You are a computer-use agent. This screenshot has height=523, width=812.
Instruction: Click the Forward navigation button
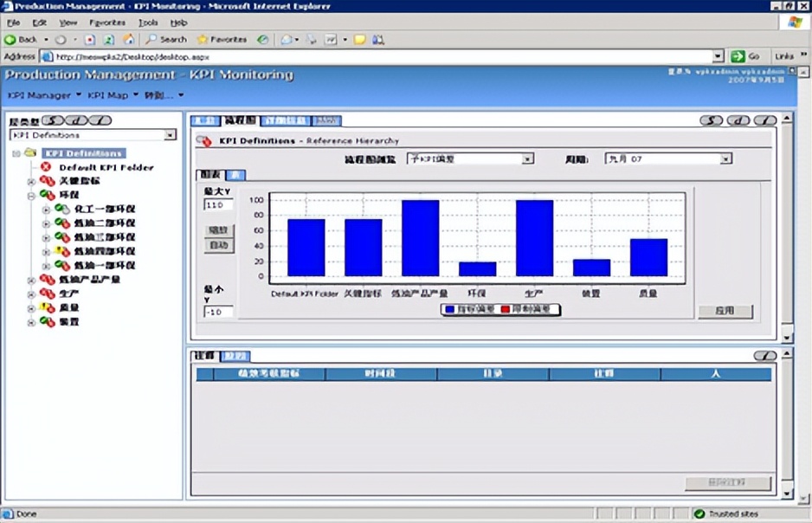point(61,39)
